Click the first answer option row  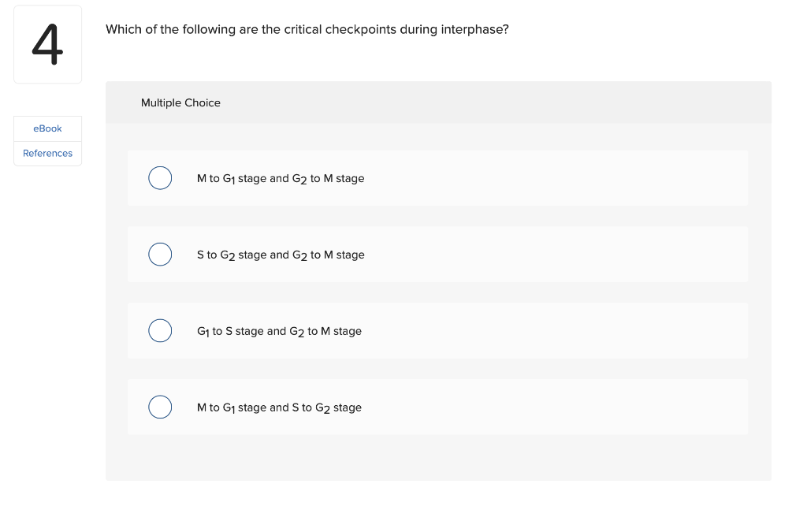[x=437, y=178]
